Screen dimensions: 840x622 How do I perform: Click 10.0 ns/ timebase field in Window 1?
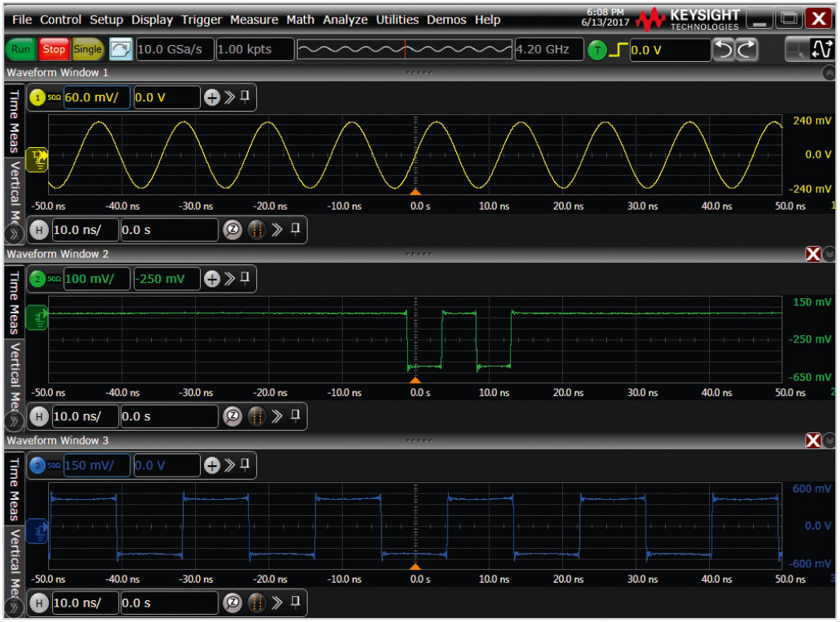[84, 230]
